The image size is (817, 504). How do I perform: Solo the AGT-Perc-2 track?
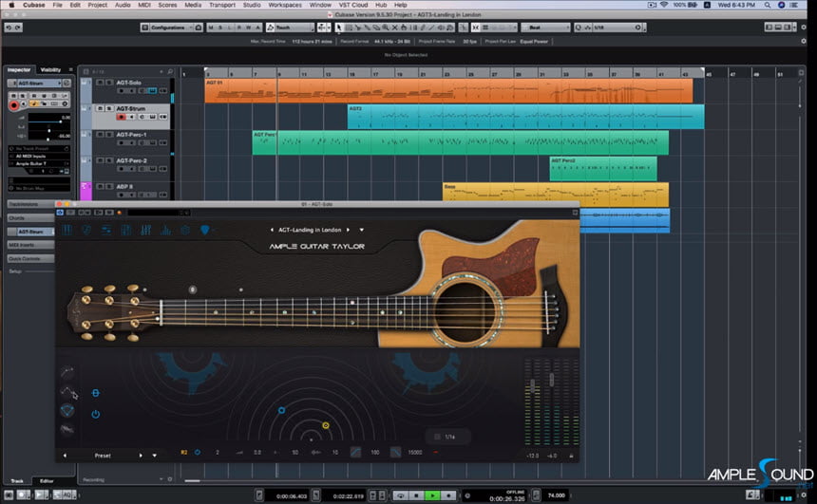pos(109,161)
